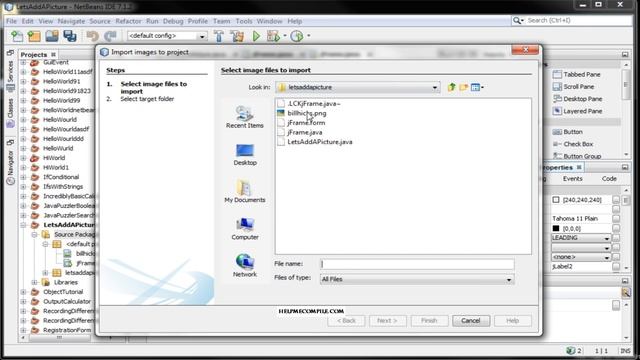Select Layered Pane in palette
The height and width of the screenshot is (360, 640).
coord(577,111)
